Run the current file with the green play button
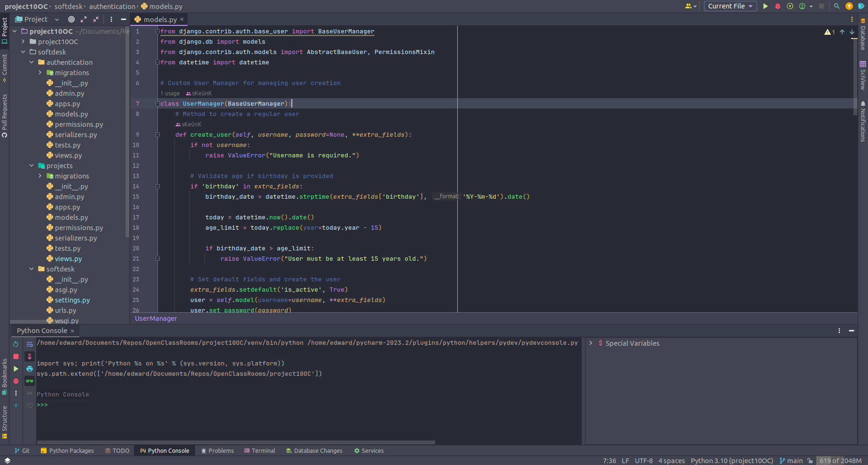 766,6
